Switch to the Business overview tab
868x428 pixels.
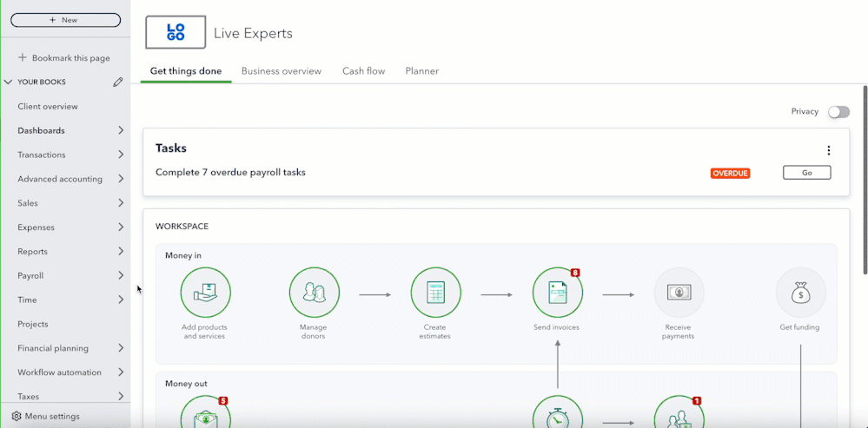pyautogui.click(x=282, y=71)
